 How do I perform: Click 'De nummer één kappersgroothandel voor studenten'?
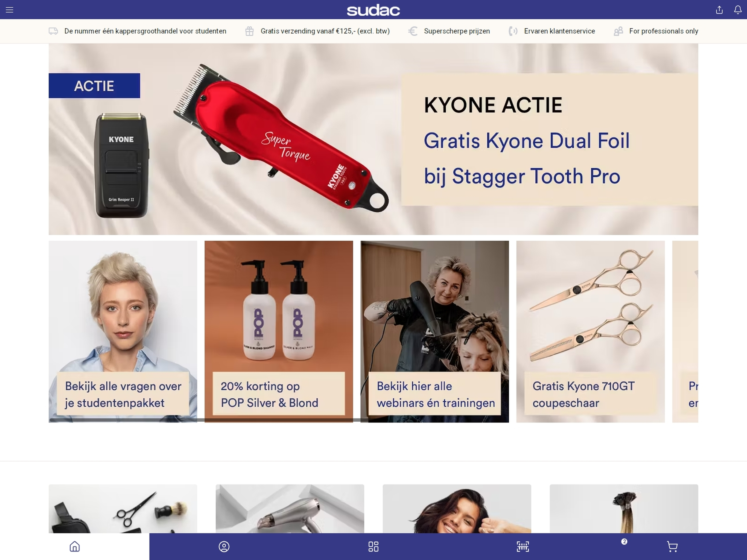coord(145,31)
